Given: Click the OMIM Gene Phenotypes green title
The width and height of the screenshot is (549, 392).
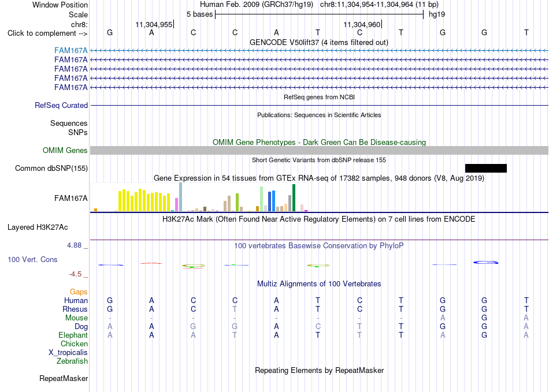Looking at the screenshot, I should point(319,143).
